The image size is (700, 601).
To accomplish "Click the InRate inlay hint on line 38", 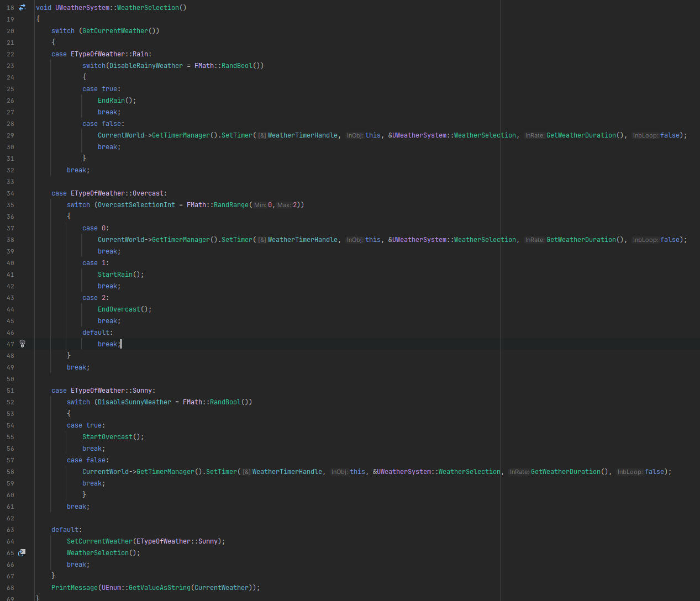I will [534, 240].
